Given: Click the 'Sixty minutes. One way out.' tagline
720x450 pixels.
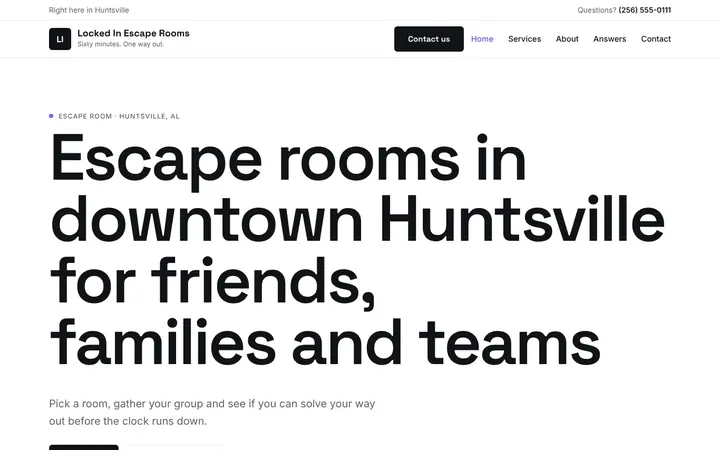Looking at the screenshot, I should [x=121, y=45].
